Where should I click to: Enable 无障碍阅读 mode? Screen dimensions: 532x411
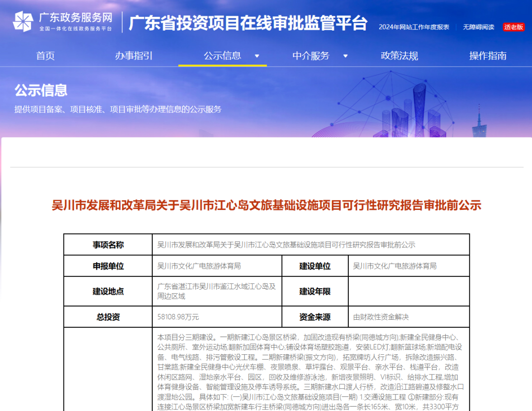[x=478, y=27]
